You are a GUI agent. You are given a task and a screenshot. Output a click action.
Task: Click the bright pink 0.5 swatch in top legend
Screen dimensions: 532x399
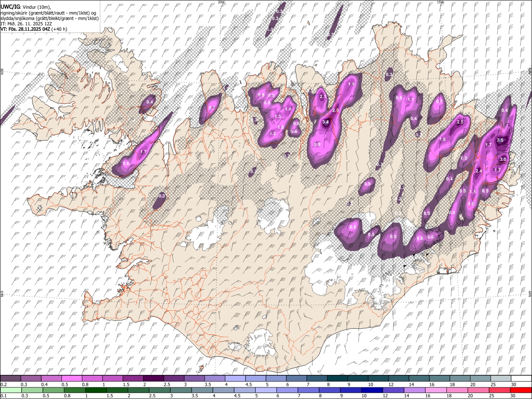pyautogui.click(x=71, y=378)
